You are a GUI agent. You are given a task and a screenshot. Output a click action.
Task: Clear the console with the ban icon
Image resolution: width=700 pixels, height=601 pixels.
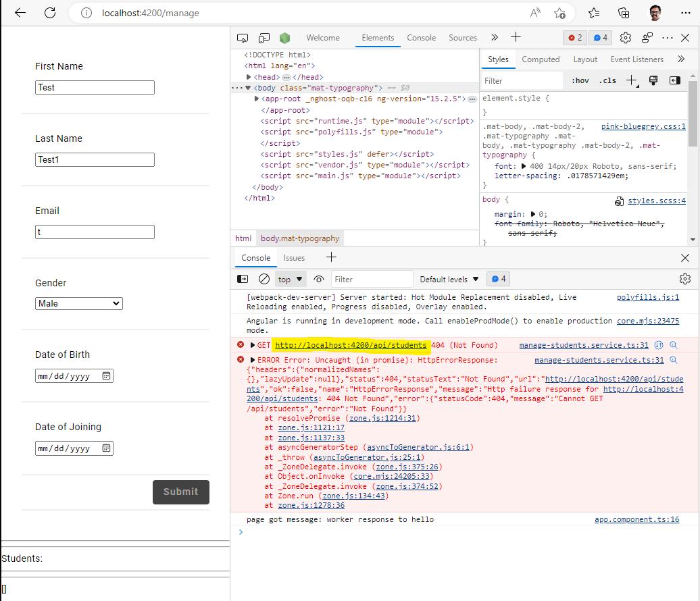[x=264, y=279]
